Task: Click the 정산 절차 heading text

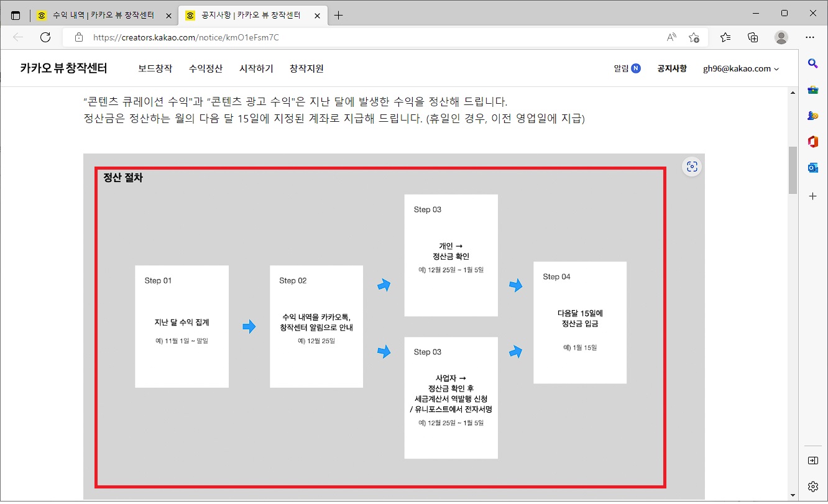Action: point(123,178)
